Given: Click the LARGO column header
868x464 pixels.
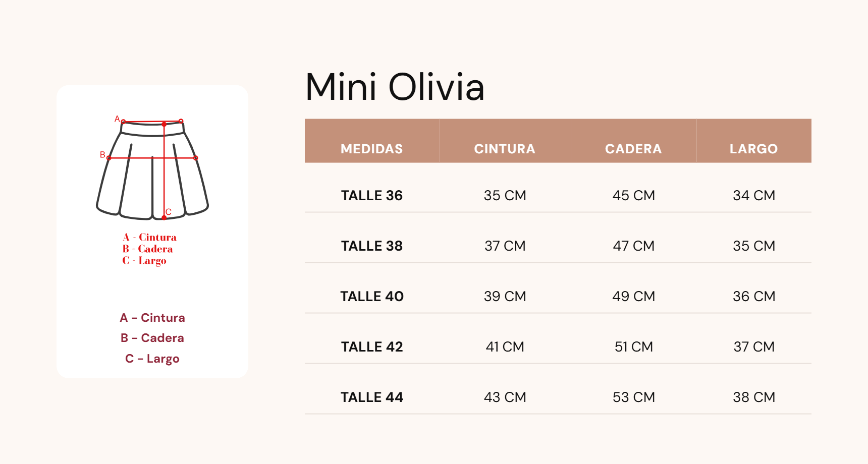Looking at the screenshot, I should [x=753, y=149].
